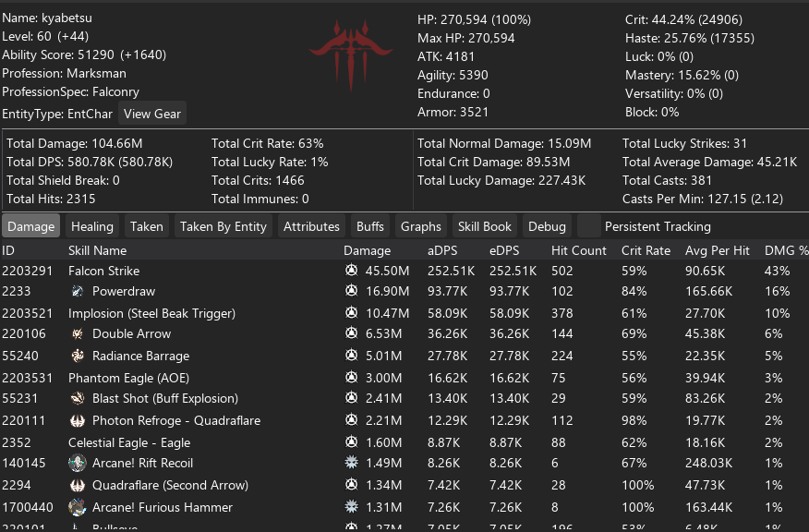Screen dimensions: 809x532
Task: Click damage type icon in Powerdraw row
Action: [351, 291]
